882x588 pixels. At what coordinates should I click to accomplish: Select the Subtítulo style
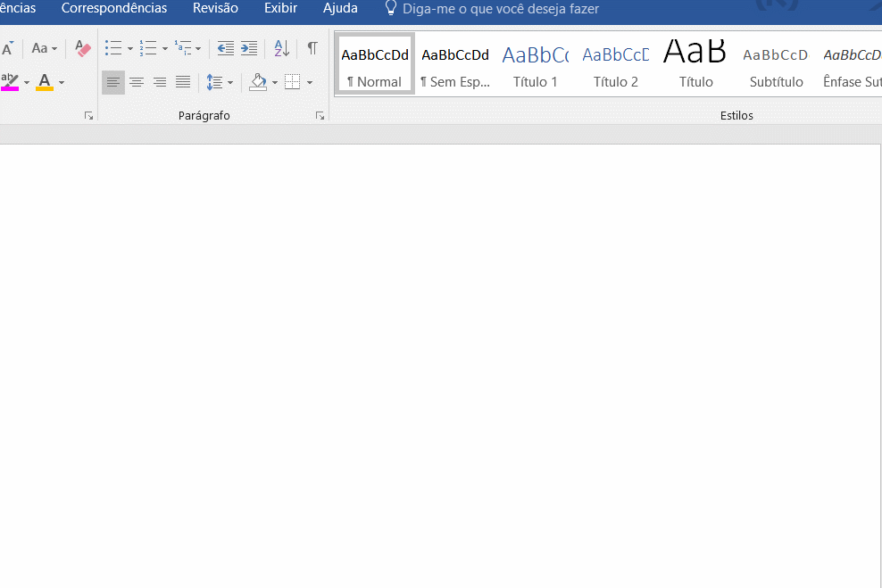[x=776, y=64]
